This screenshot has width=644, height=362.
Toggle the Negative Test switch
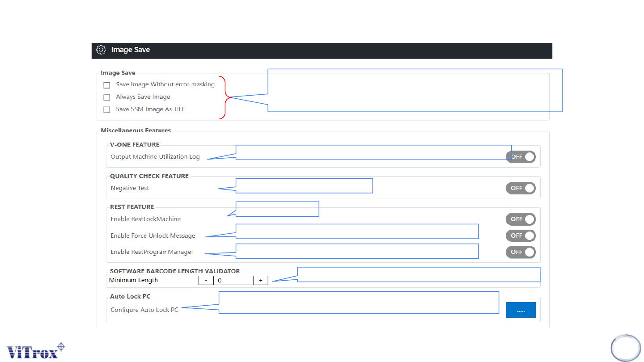click(521, 188)
